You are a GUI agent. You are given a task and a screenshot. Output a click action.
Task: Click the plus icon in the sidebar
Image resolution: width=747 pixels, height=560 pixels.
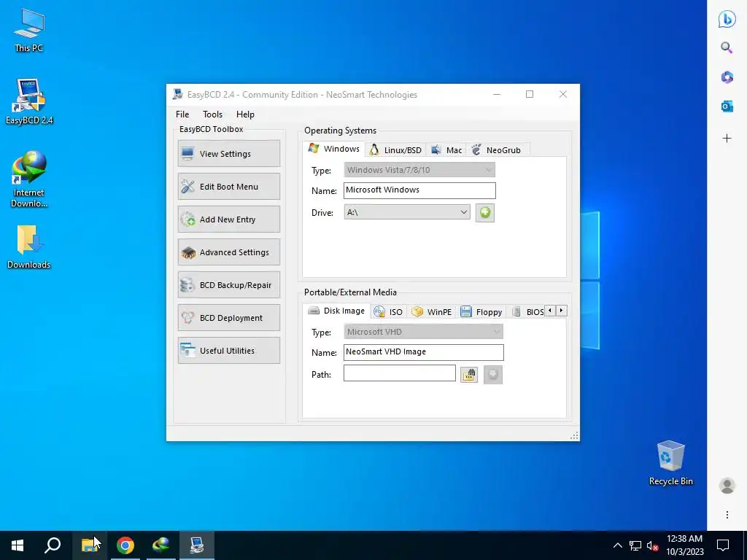click(x=727, y=138)
